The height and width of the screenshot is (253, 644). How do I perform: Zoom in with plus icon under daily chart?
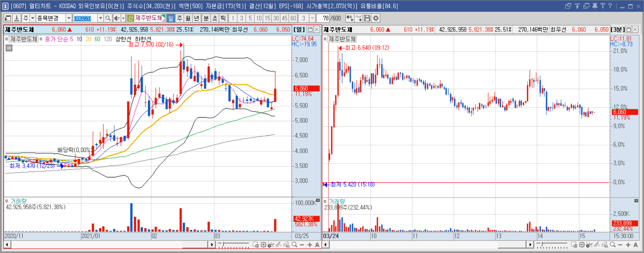click(x=310, y=245)
